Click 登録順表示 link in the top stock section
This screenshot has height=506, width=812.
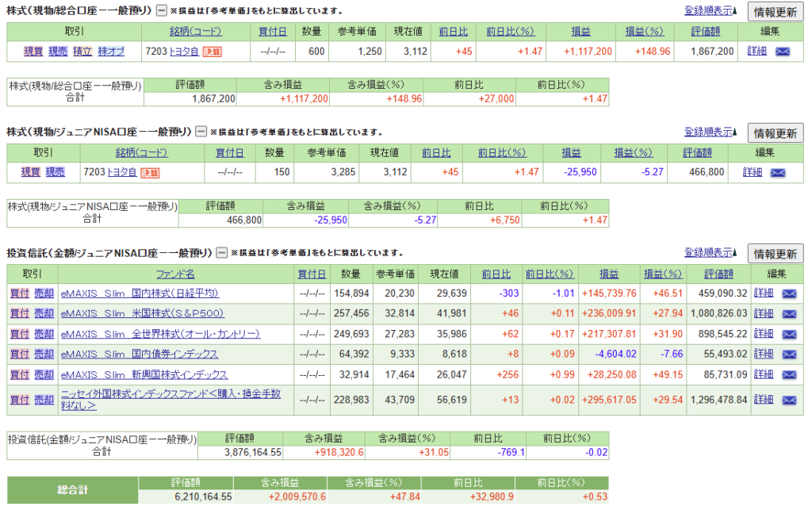point(710,11)
